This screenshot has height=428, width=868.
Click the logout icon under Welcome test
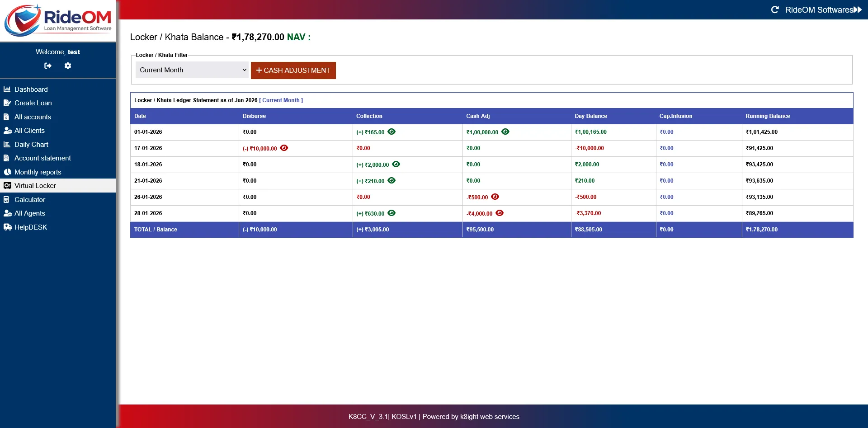coord(47,66)
